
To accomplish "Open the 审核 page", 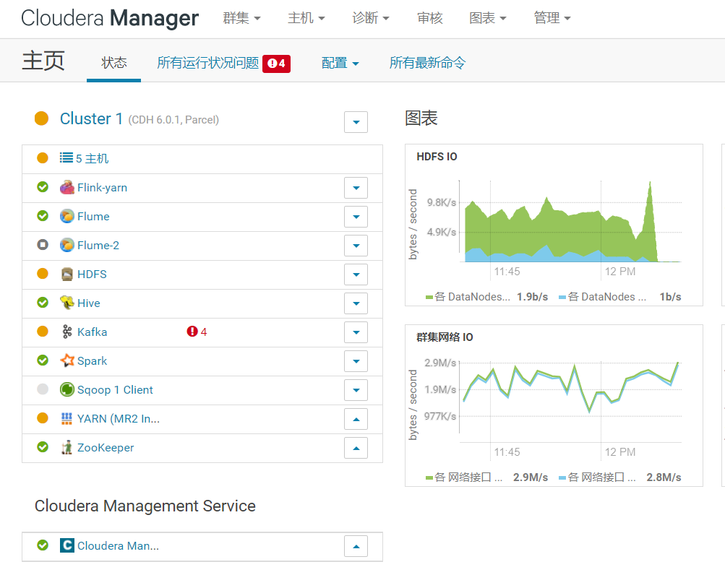I will 430,18.
